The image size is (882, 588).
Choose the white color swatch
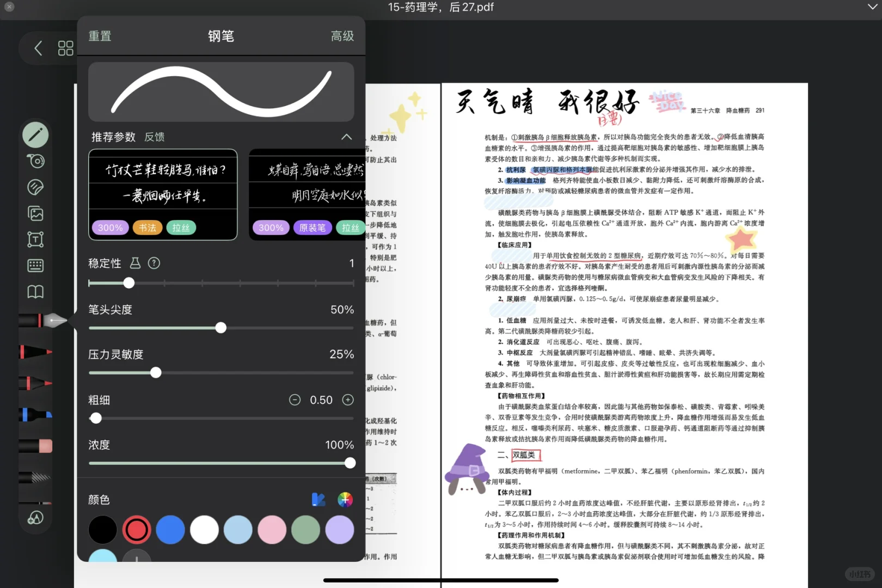(204, 530)
